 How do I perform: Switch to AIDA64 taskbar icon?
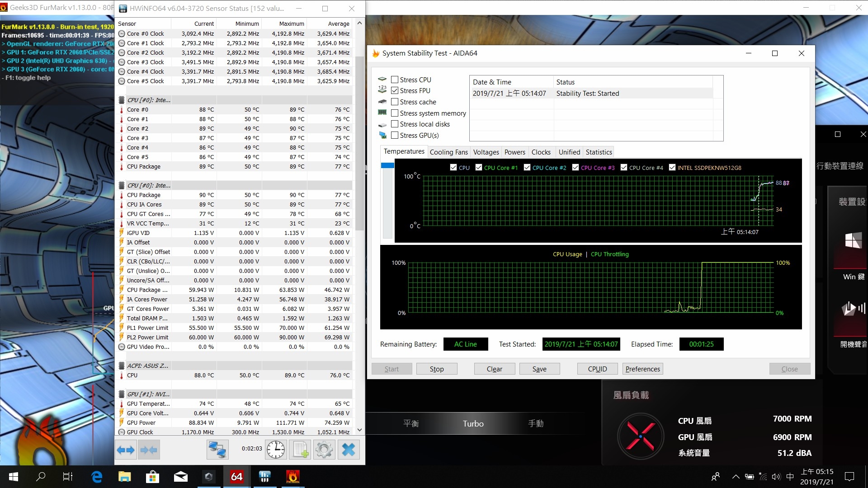click(x=237, y=477)
